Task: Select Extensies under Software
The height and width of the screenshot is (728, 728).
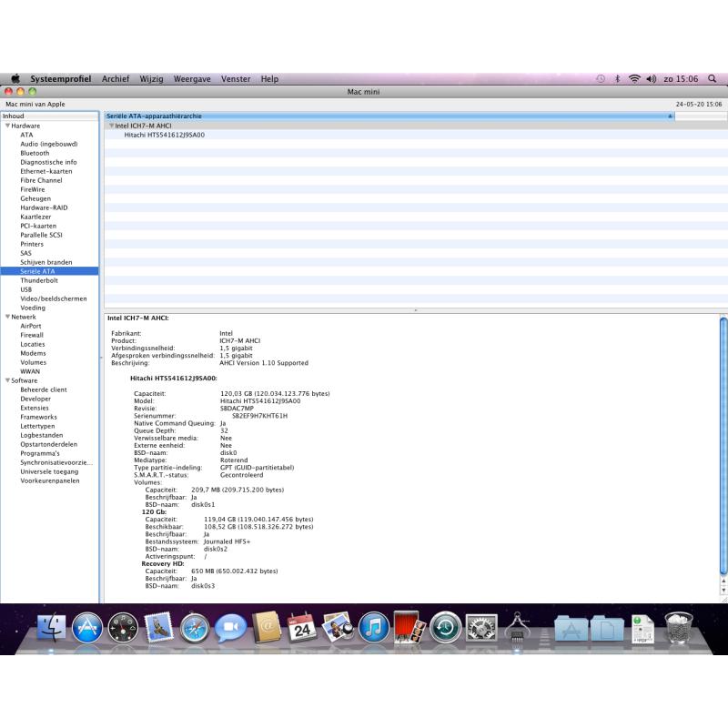Action: point(35,408)
